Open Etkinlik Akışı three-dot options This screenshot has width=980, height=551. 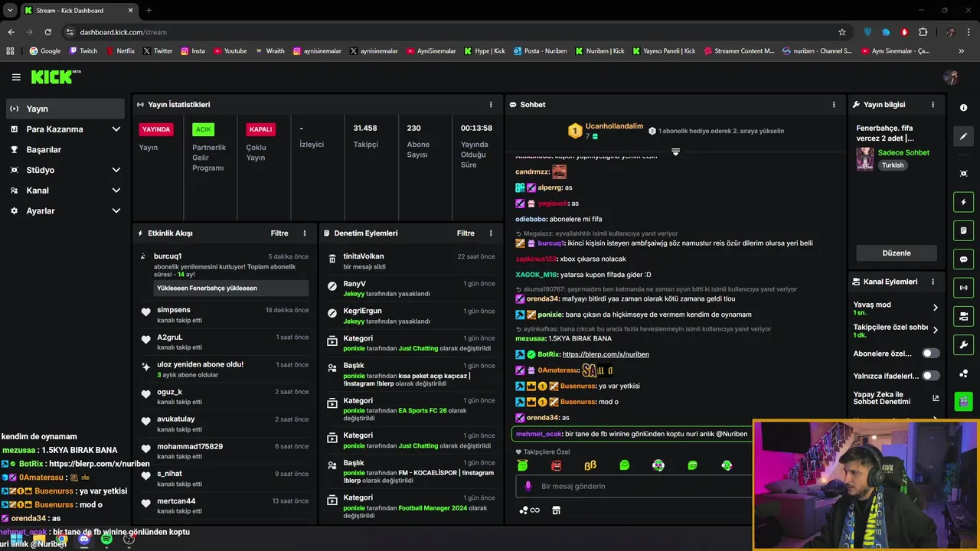[304, 233]
